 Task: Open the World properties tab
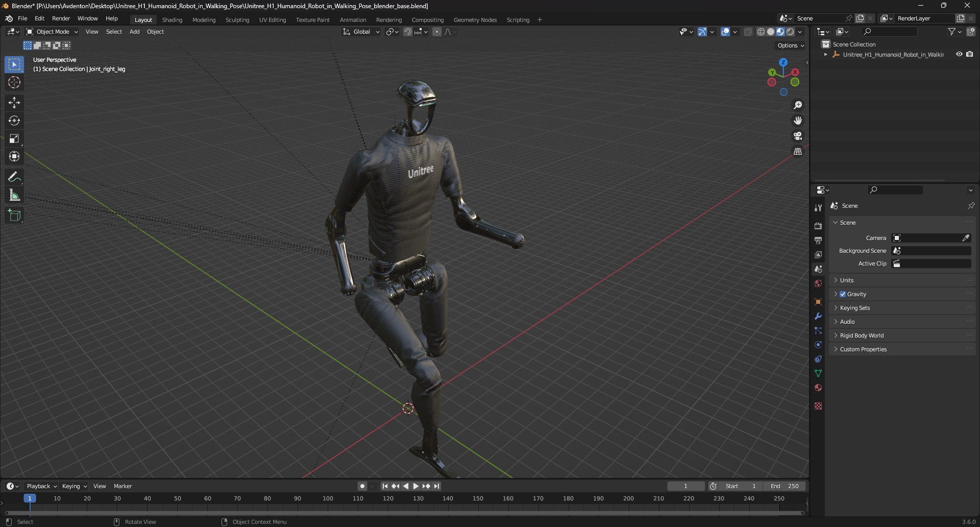click(x=818, y=283)
